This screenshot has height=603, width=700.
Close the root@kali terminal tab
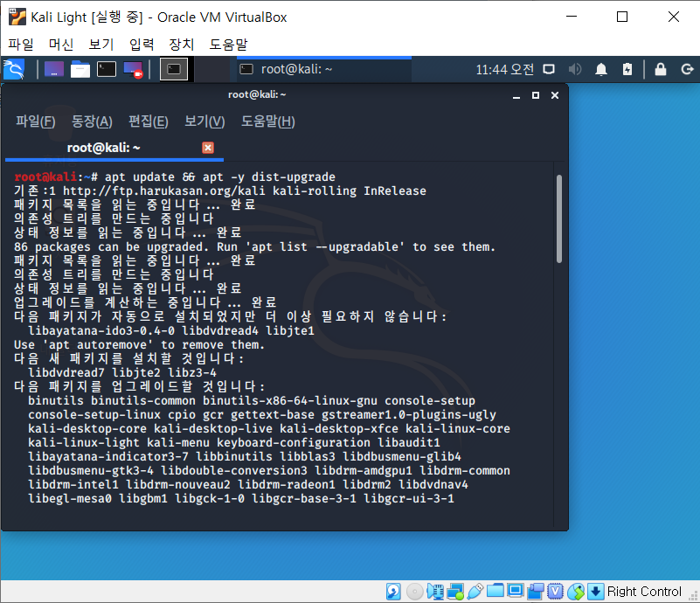tap(208, 148)
